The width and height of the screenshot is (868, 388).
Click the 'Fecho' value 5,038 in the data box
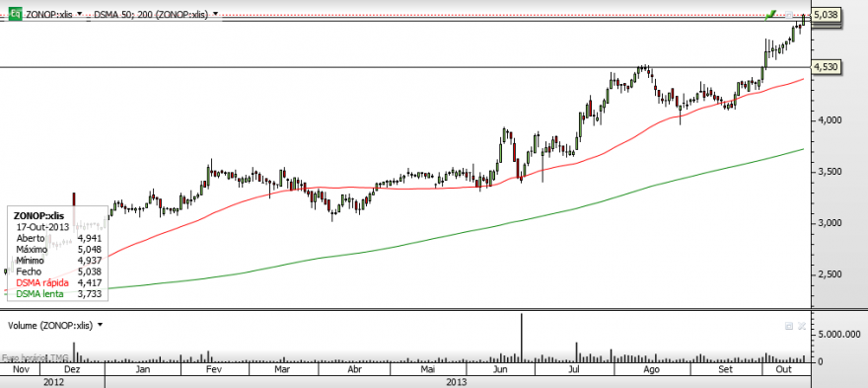(90, 272)
